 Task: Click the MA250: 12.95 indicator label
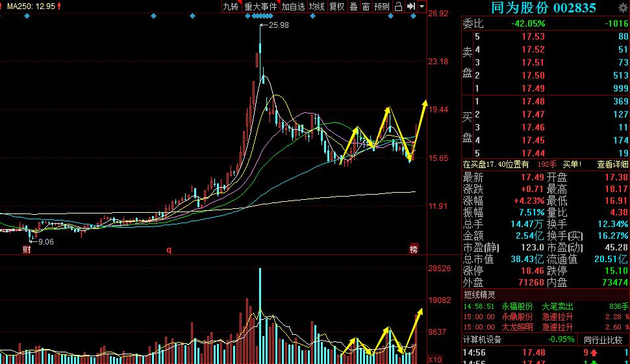pyautogui.click(x=34, y=6)
